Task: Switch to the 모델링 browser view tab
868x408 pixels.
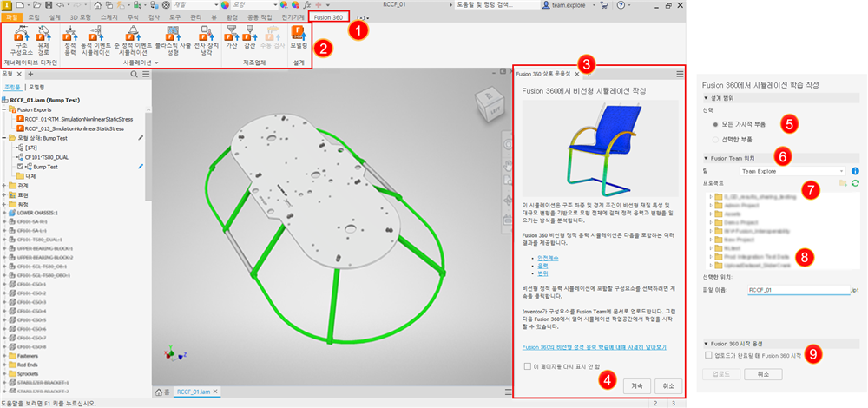Action: (36, 88)
